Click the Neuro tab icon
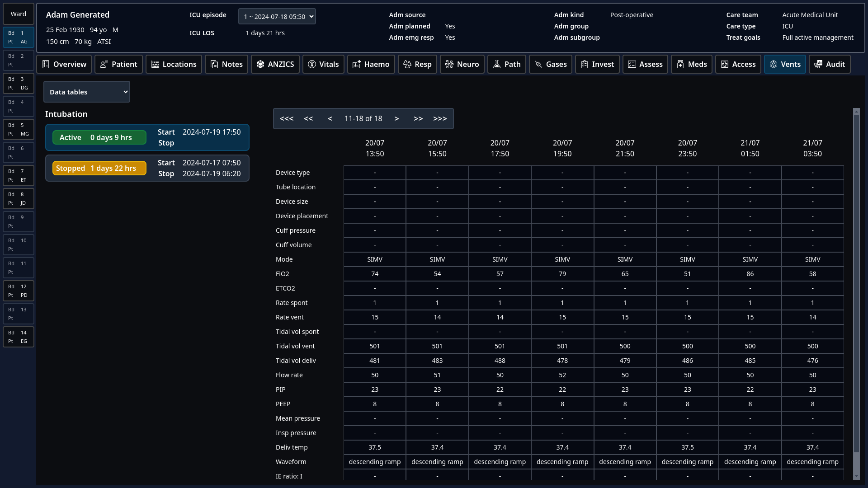Image resolution: width=868 pixels, height=488 pixels. pos(449,64)
